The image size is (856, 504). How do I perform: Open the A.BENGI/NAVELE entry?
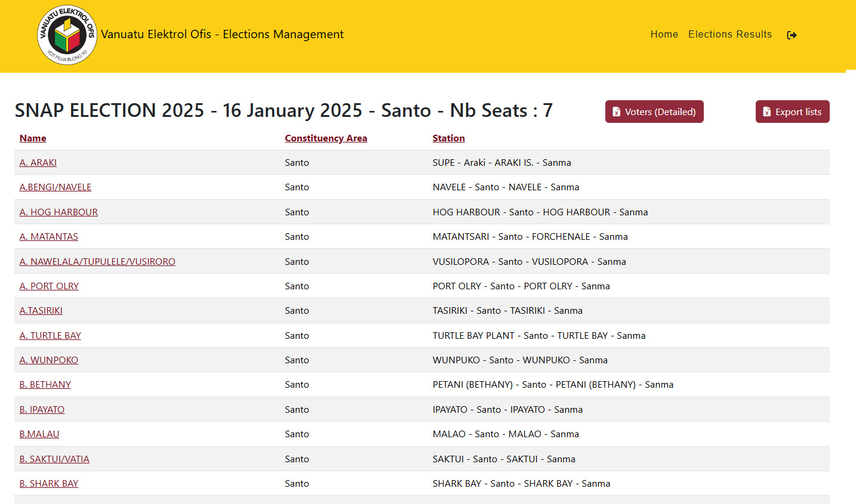tap(56, 187)
